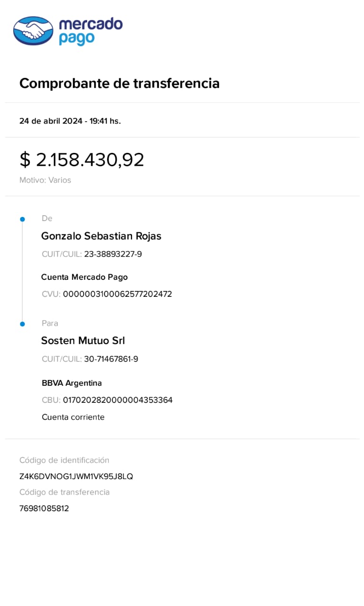Select sender name Gonzalo Sebastian Rojas
This screenshot has width=364, height=606.
[101, 236]
